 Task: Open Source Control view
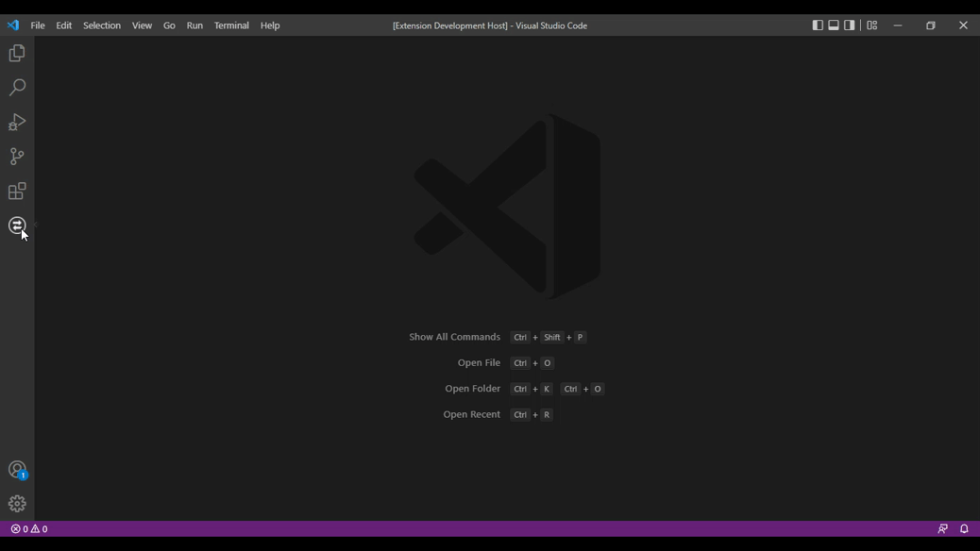pos(17,157)
